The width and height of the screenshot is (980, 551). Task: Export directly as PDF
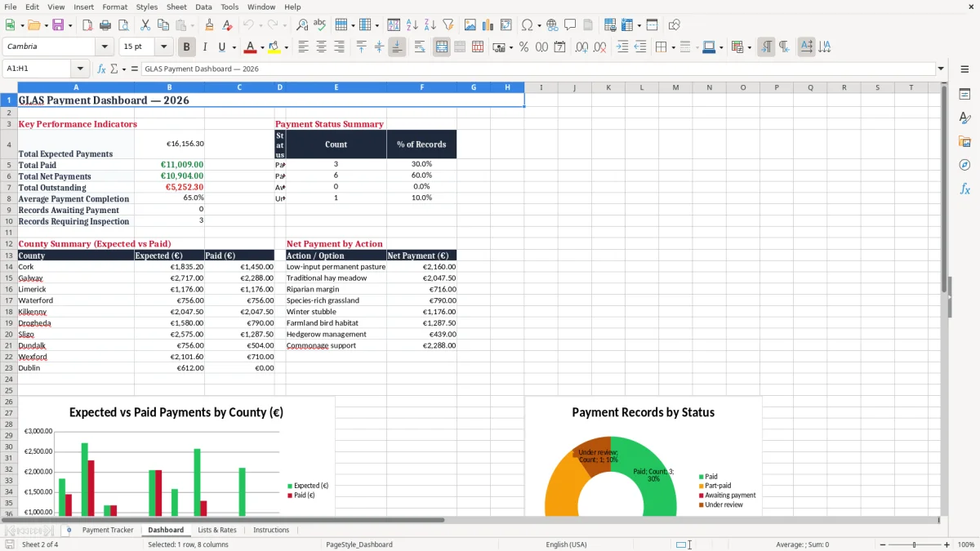pos(87,25)
